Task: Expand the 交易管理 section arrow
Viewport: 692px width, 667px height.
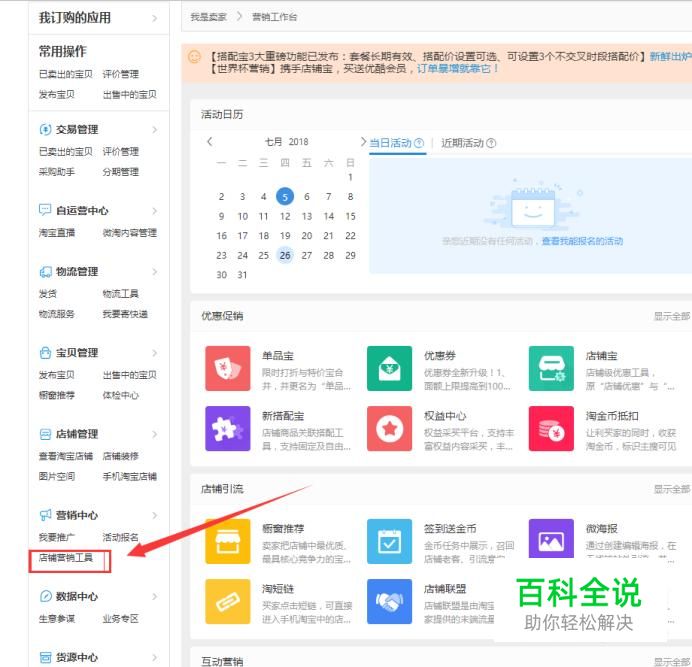Action: [x=154, y=129]
